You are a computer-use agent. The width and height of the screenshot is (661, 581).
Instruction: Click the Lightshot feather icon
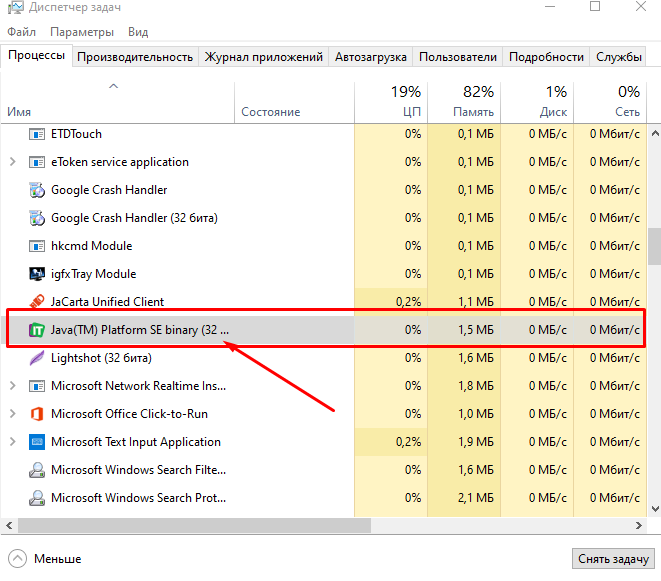37,358
